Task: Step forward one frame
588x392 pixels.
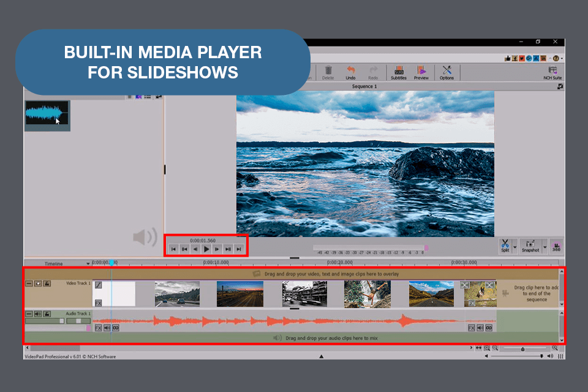Action: [x=217, y=249]
